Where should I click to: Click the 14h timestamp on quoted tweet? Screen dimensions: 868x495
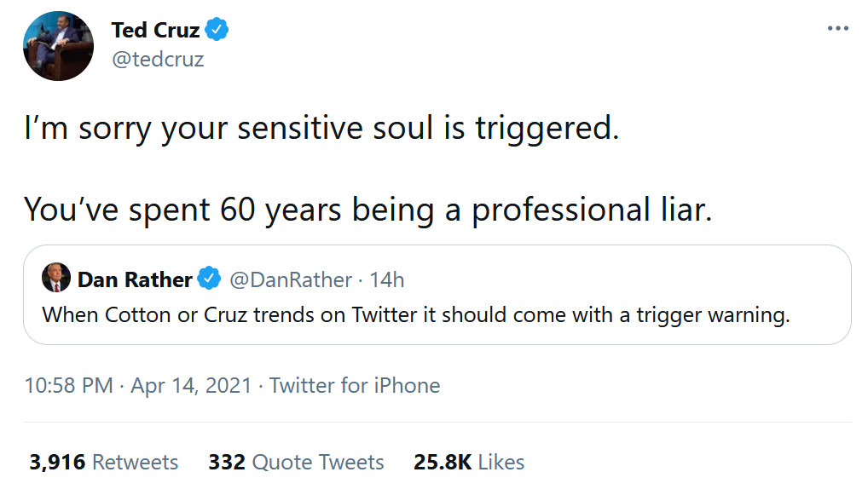coord(387,279)
